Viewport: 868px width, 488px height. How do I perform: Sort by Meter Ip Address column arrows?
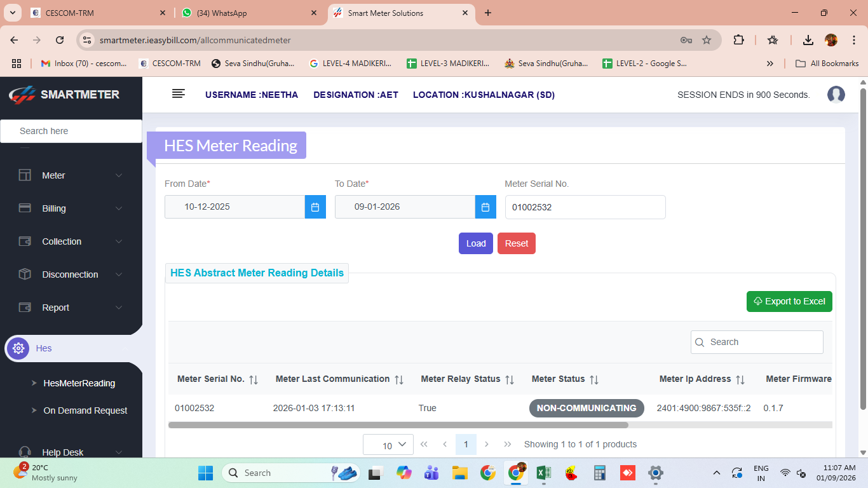[x=740, y=379]
